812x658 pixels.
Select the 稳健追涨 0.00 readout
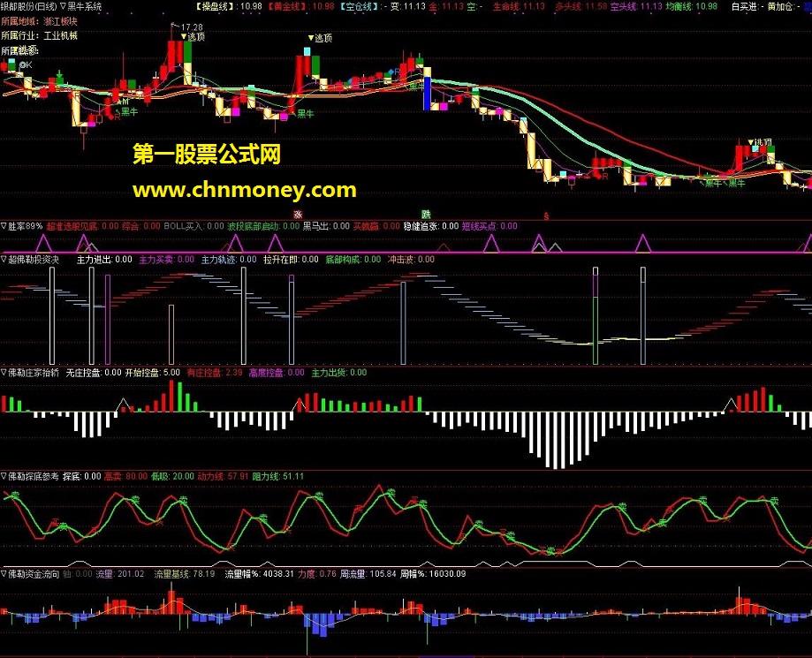(x=431, y=226)
